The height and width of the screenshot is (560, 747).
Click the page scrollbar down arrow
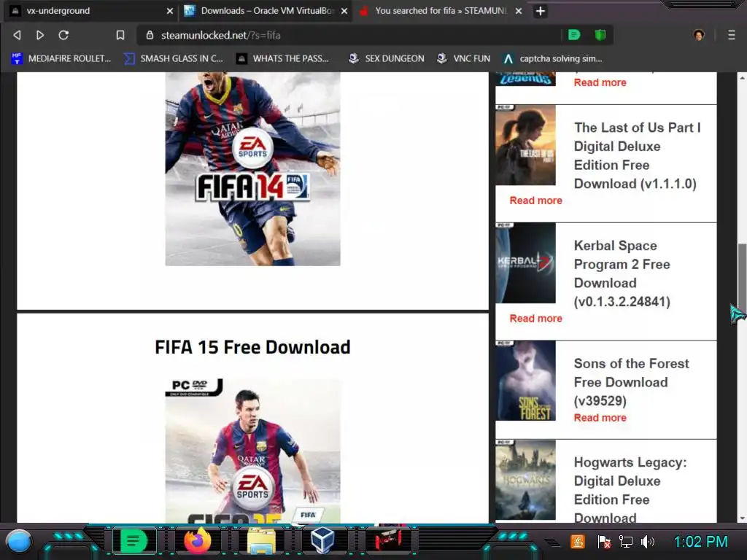click(x=742, y=518)
